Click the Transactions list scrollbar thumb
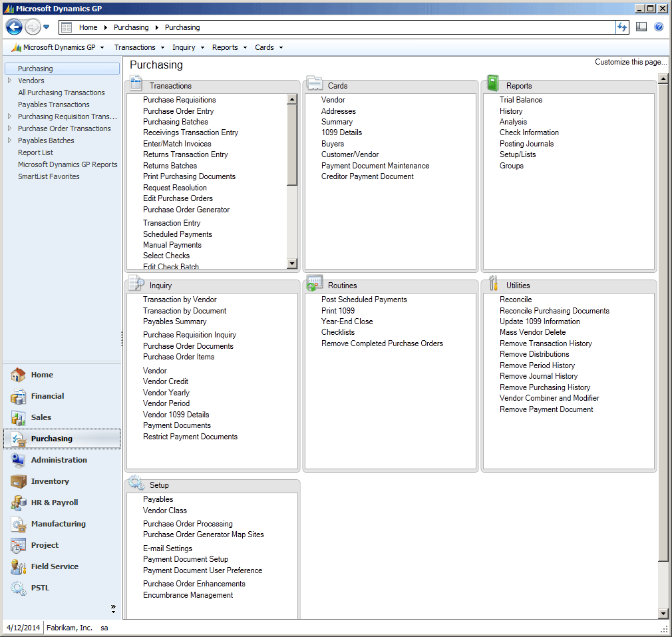The width and height of the screenshot is (672, 637). pyautogui.click(x=292, y=145)
